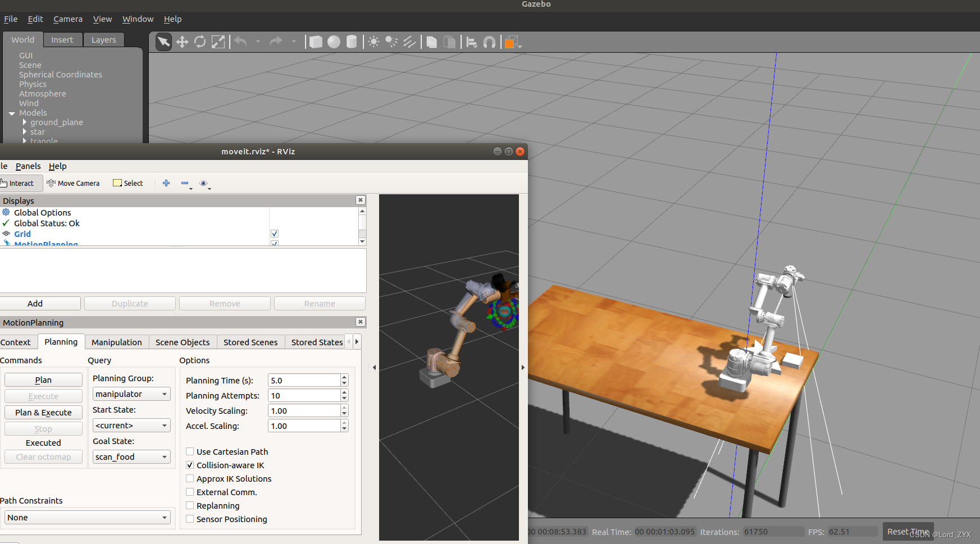Open the redo history dropdown arrow
The image size is (980, 544).
point(294,42)
